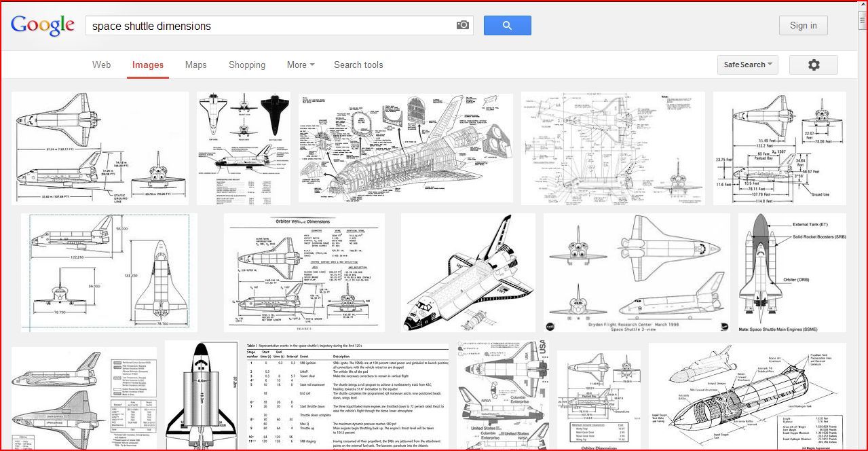Open the Dryden Space Shuttle 3-view thumbnail
This screenshot has width=868, height=451.
tap(635, 272)
